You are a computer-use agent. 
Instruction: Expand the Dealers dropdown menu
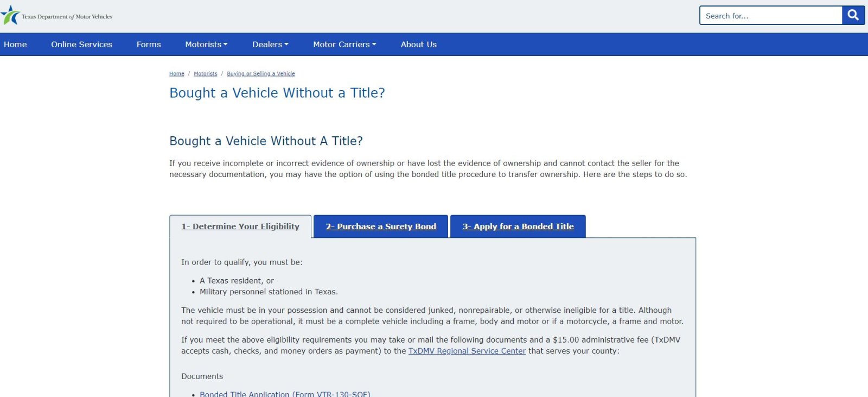tap(270, 45)
